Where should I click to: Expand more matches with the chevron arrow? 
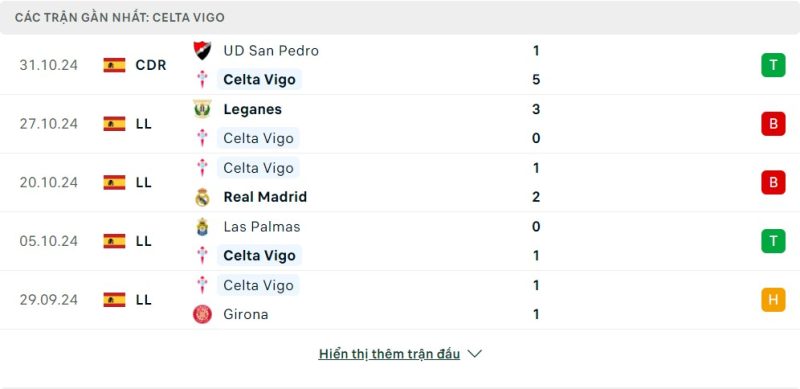click(x=474, y=354)
